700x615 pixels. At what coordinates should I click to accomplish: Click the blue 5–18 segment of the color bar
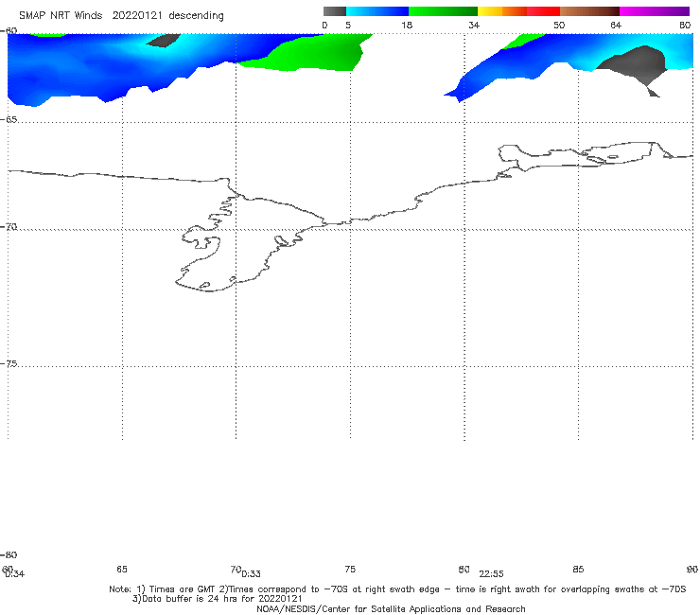377,11
